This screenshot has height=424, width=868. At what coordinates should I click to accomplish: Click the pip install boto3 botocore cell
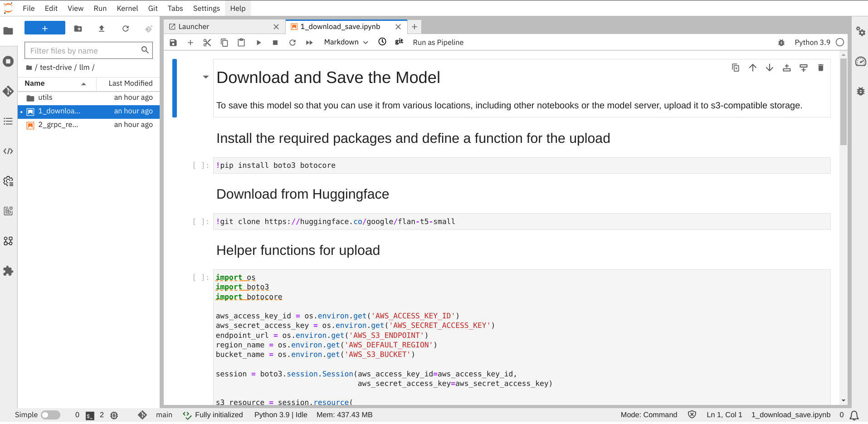522,166
